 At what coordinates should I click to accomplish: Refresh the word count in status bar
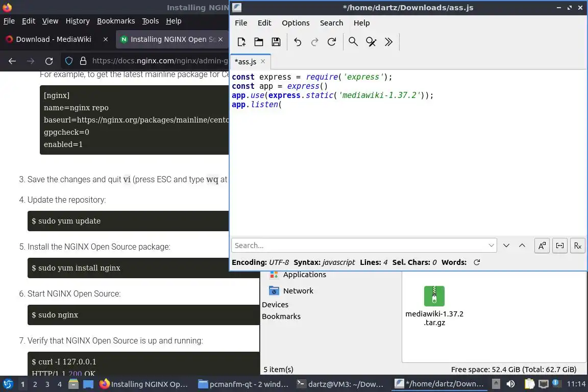(477, 262)
